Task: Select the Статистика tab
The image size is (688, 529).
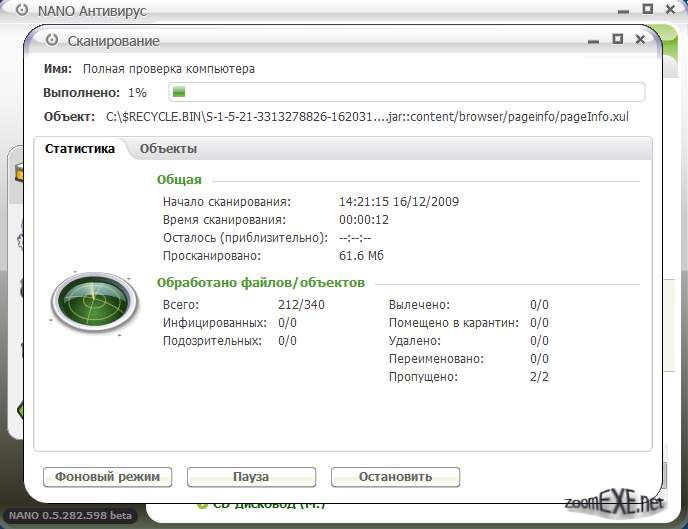Action: point(80,149)
